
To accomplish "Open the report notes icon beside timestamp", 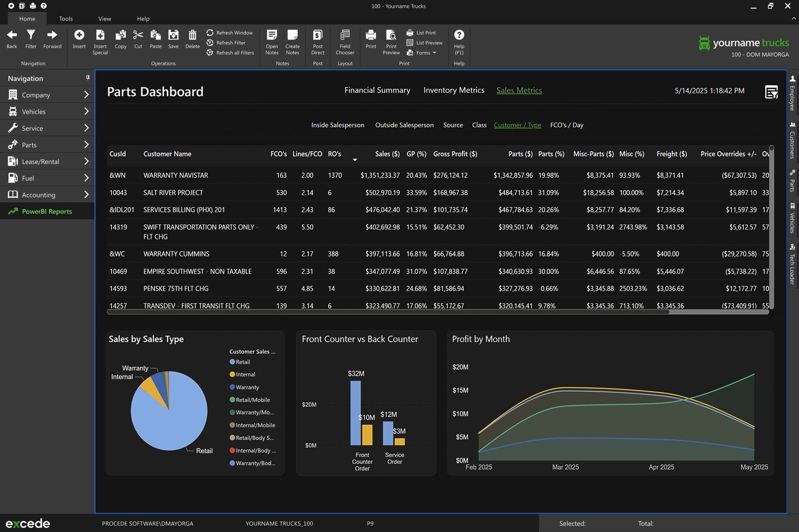I will pyautogui.click(x=771, y=91).
